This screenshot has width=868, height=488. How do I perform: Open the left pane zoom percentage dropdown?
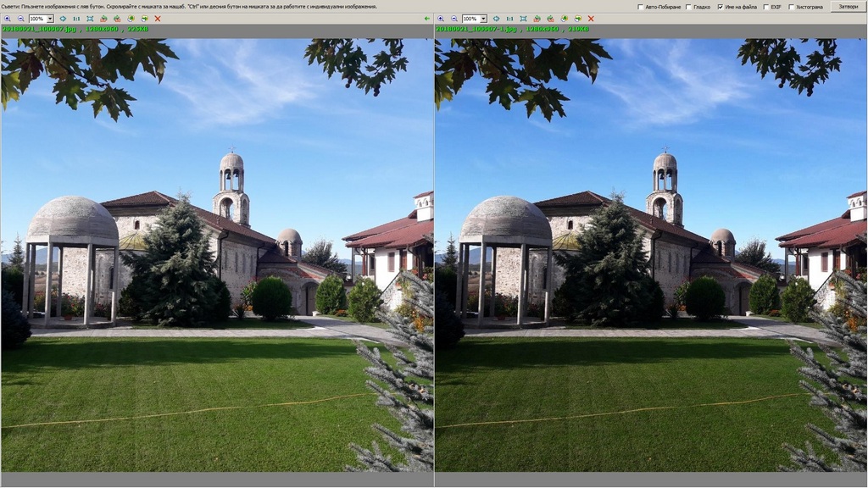click(x=50, y=19)
